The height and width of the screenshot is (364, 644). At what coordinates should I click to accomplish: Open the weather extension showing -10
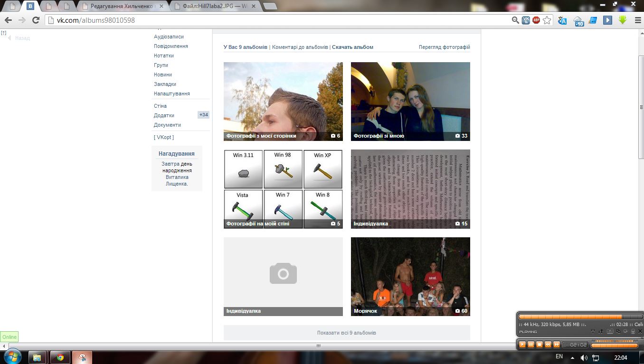point(578,21)
